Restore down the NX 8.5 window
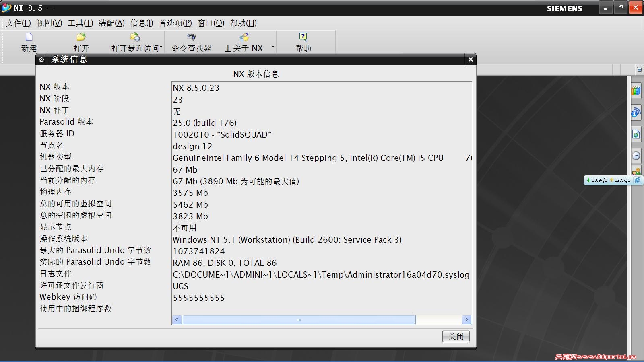This screenshot has width=644, height=362. tap(621, 8)
